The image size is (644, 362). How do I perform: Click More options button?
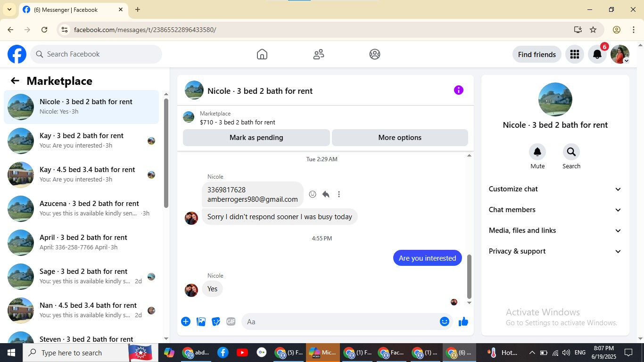coord(400,138)
